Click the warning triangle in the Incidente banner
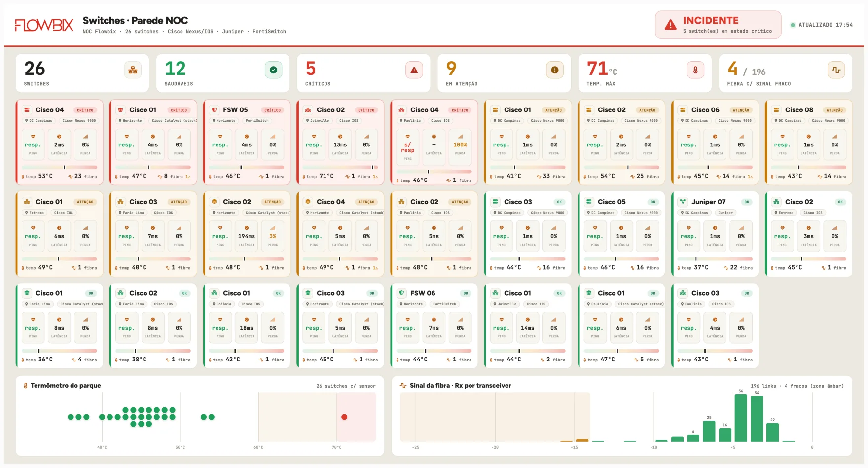 point(670,25)
